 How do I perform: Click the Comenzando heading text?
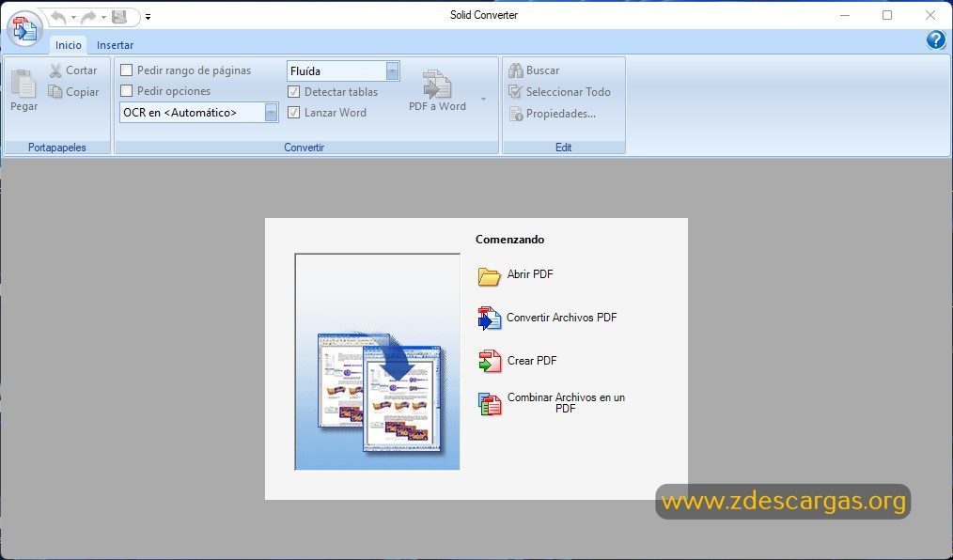510,240
